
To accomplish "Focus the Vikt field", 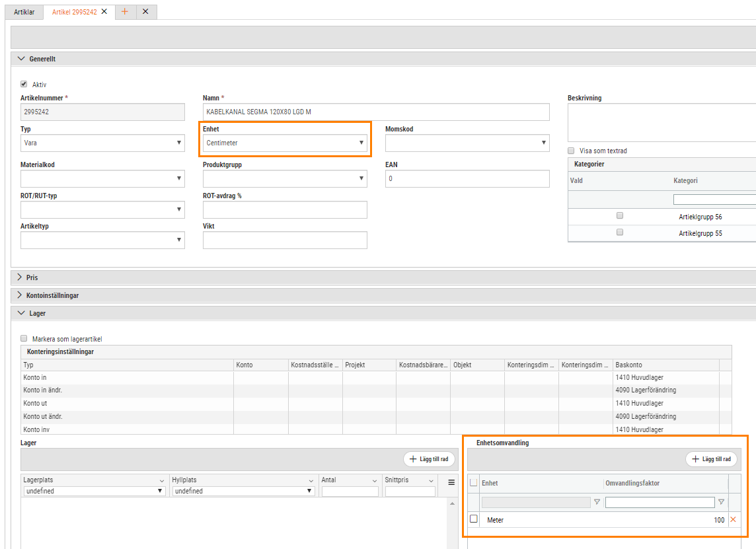I will pyautogui.click(x=285, y=240).
